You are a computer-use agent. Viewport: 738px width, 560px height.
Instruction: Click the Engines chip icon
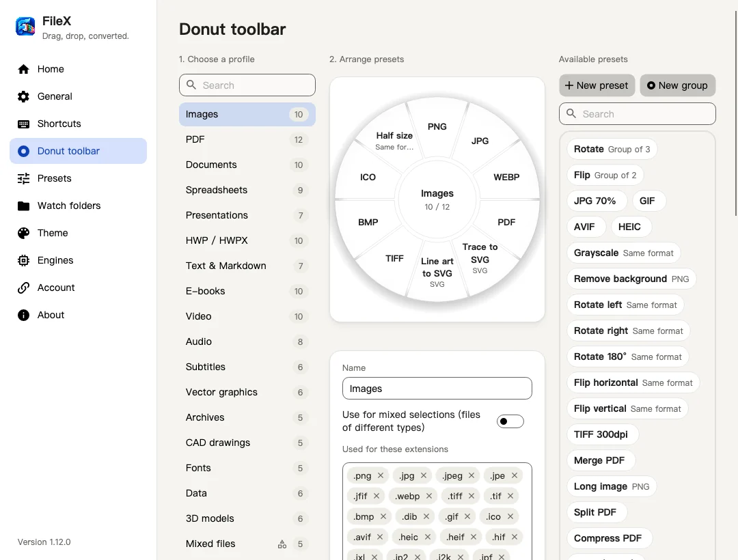pos(23,260)
